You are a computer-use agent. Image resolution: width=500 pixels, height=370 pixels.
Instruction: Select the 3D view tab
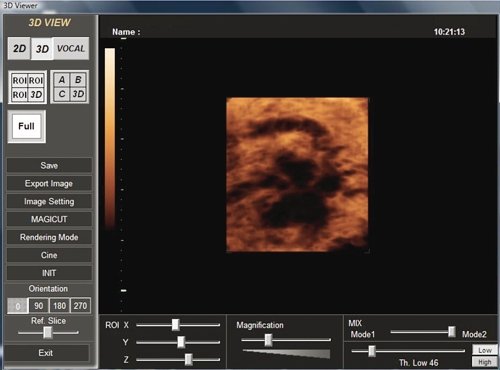point(42,49)
